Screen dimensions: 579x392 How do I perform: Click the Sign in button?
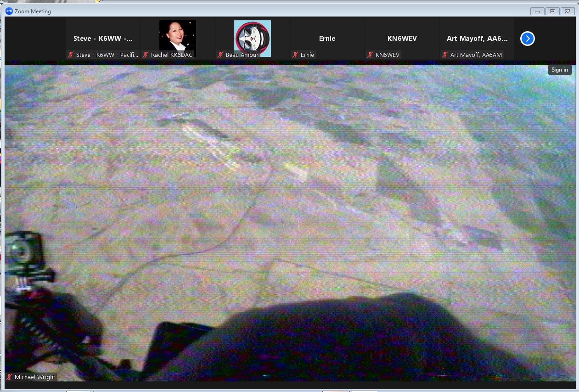click(x=559, y=70)
